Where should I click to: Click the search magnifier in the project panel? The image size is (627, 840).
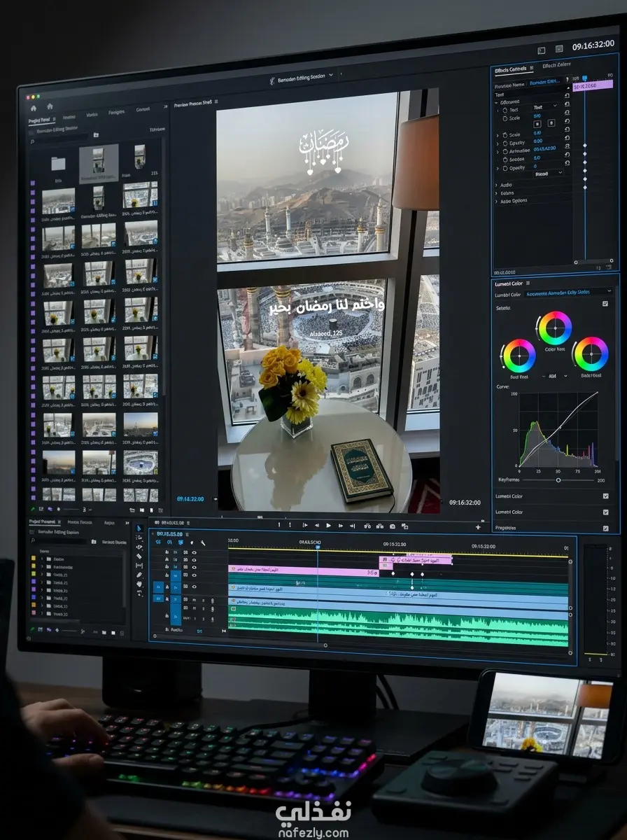click(x=32, y=141)
